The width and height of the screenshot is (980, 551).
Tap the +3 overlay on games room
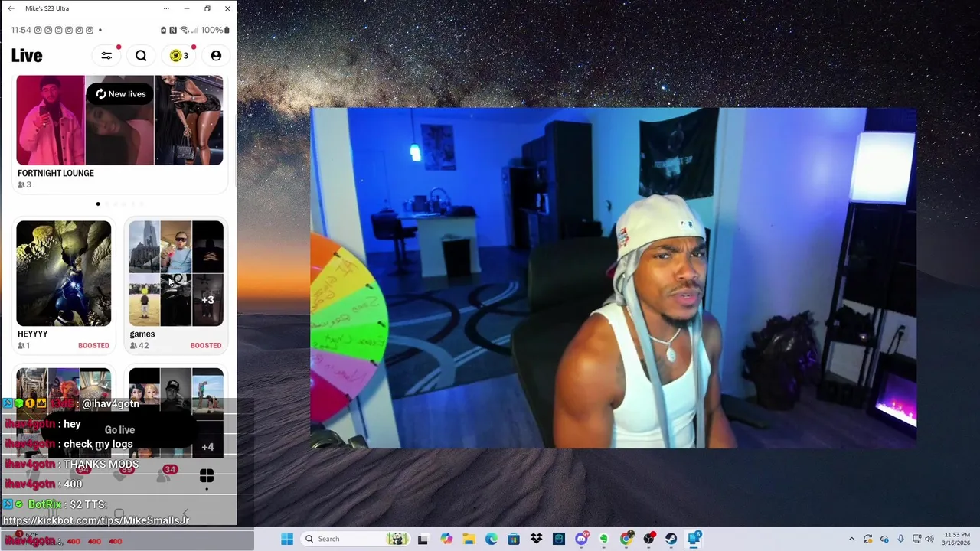tap(207, 299)
